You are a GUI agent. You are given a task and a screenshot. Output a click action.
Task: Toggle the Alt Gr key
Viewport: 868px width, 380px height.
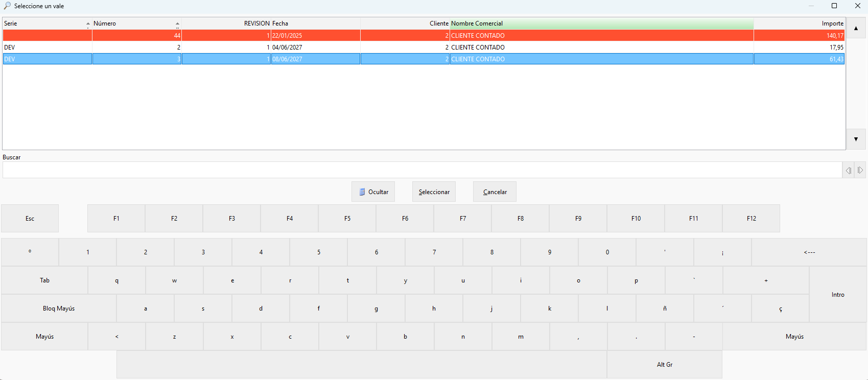click(665, 365)
